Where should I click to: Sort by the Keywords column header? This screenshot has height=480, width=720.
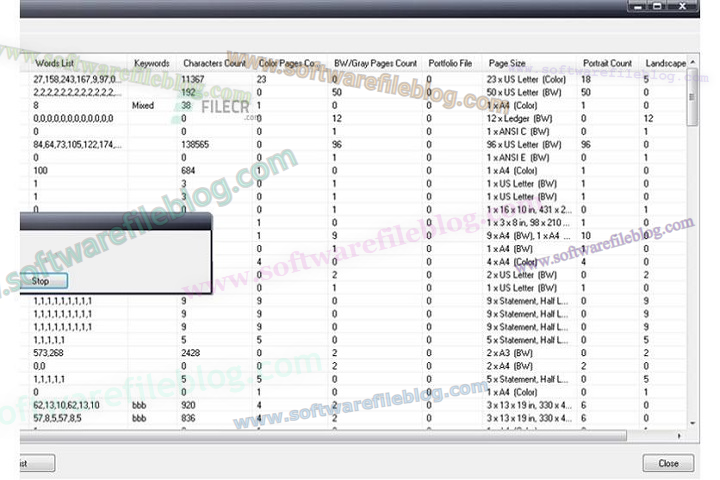pyautogui.click(x=152, y=63)
